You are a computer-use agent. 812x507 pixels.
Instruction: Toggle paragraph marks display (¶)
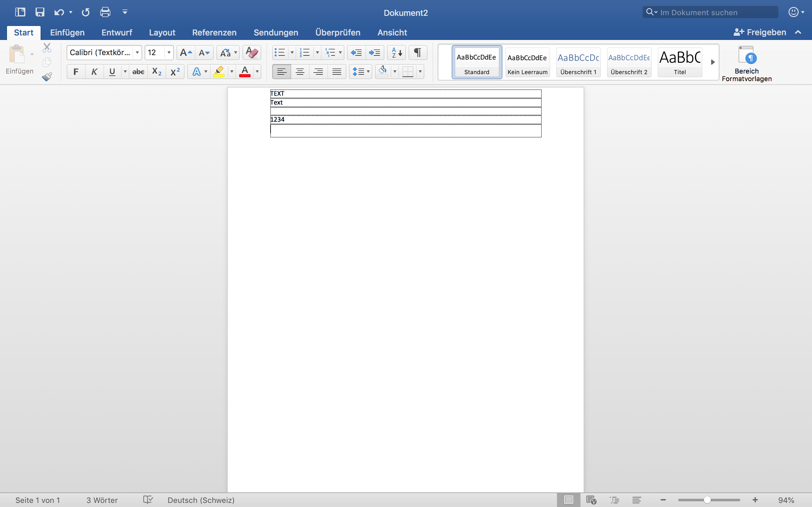coord(418,53)
